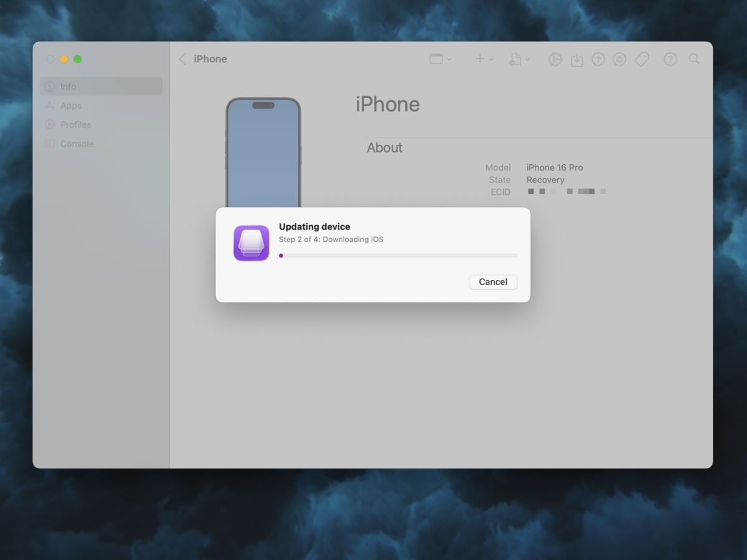The height and width of the screenshot is (560, 747).
Task: Click the Prepare gear icon
Action: point(555,59)
